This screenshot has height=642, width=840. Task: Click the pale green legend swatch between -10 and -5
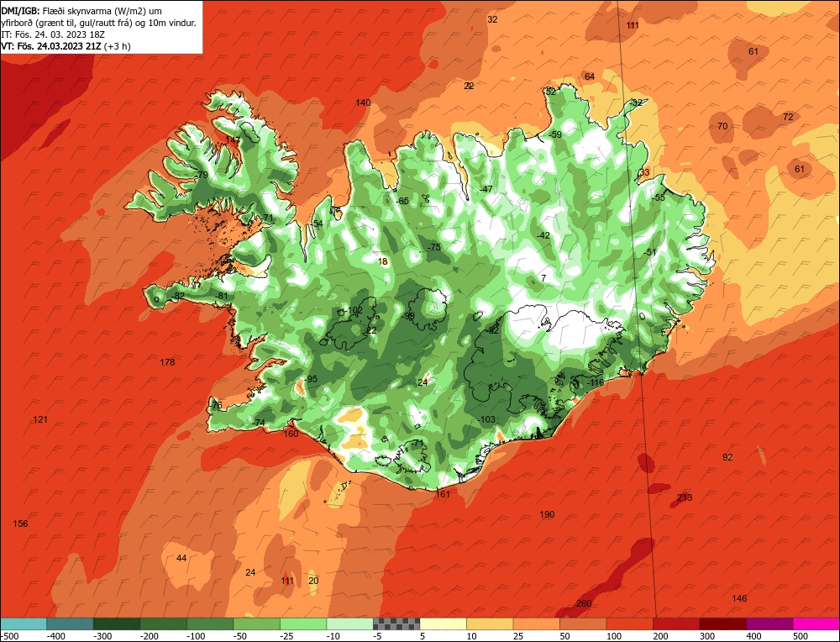pos(349,624)
